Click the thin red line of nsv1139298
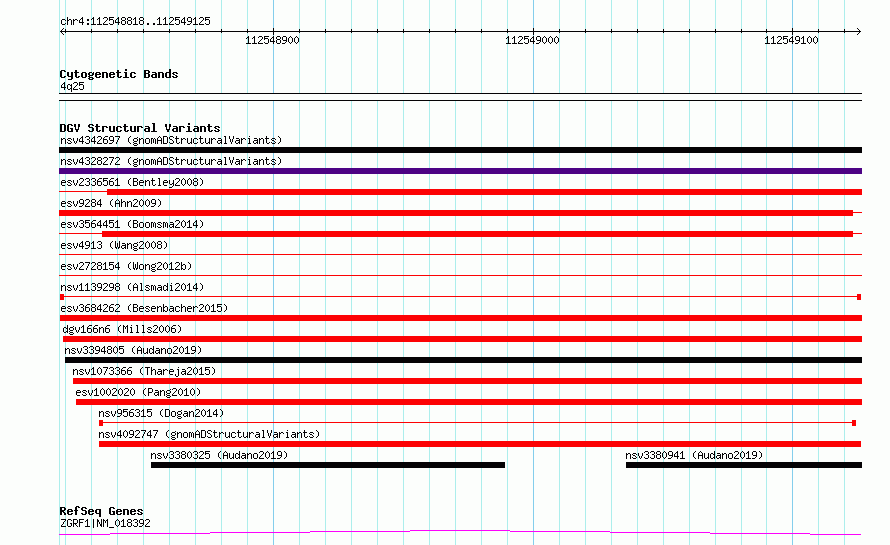 460,297
